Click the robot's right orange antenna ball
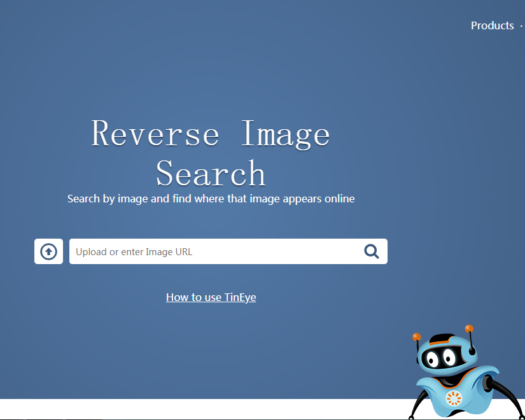 pos(469,328)
